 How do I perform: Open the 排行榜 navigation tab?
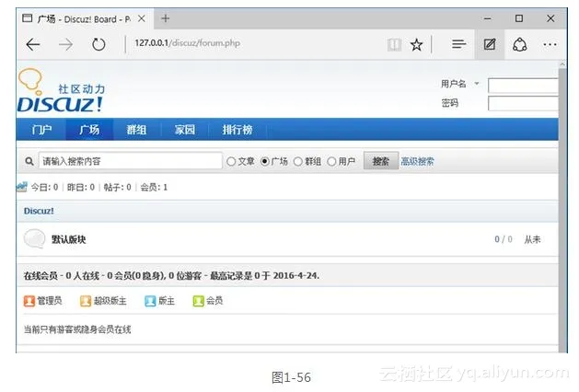237,130
